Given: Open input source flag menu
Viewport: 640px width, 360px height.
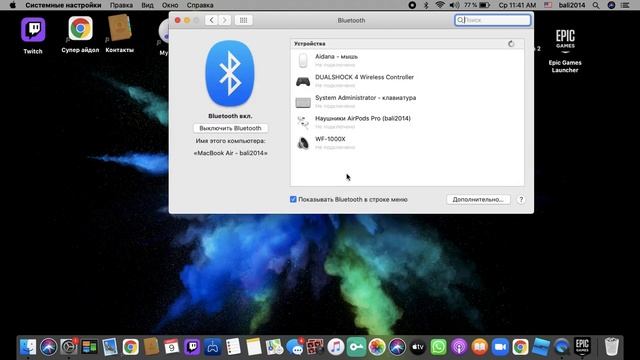Looking at the screenshot, I should 548,5.
